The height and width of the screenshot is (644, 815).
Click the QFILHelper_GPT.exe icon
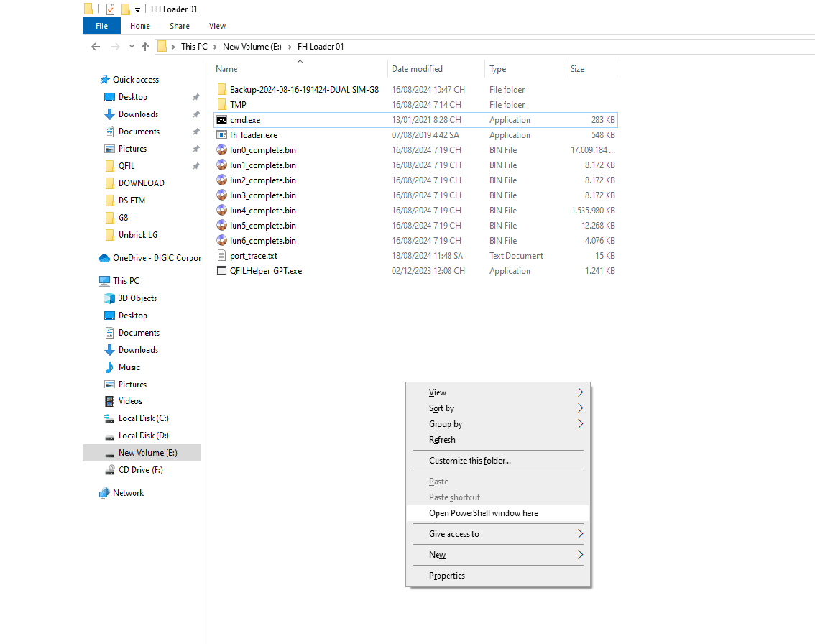(x=222, y=271)
